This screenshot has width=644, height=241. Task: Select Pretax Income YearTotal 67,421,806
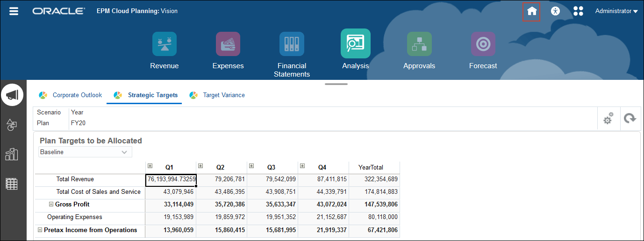click(x=374, y=230)
